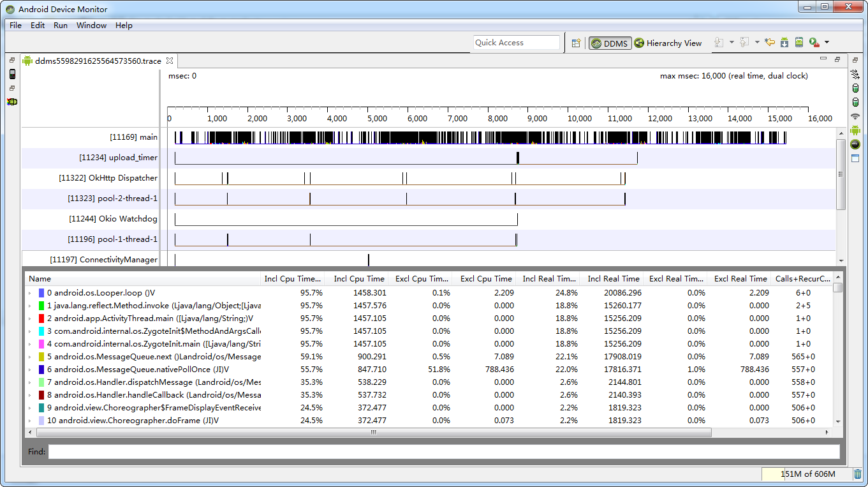Sort by the Excl Cpu Time column header

click(484, 279)
